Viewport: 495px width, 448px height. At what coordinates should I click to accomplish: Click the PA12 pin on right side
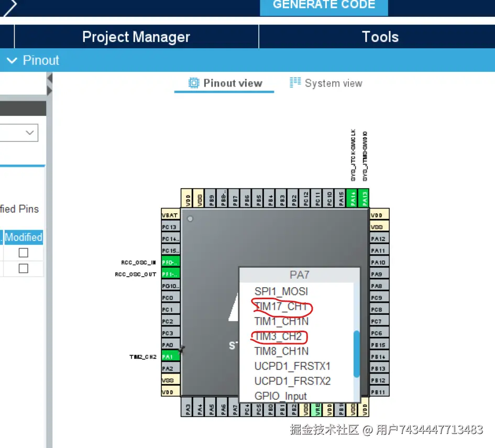[379, 238]
